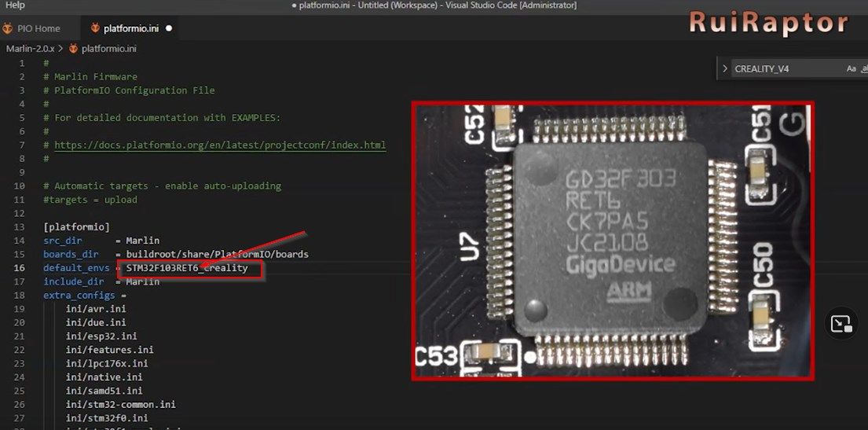Screen dimensions: 868x430
Task: Click the ini/due.ini entry
Action: [x=96, y=322]
